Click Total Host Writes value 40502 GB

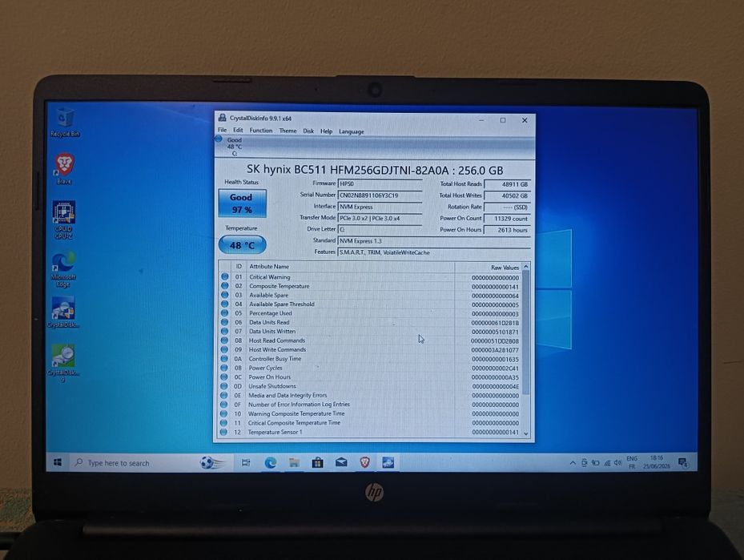point(507,195)
